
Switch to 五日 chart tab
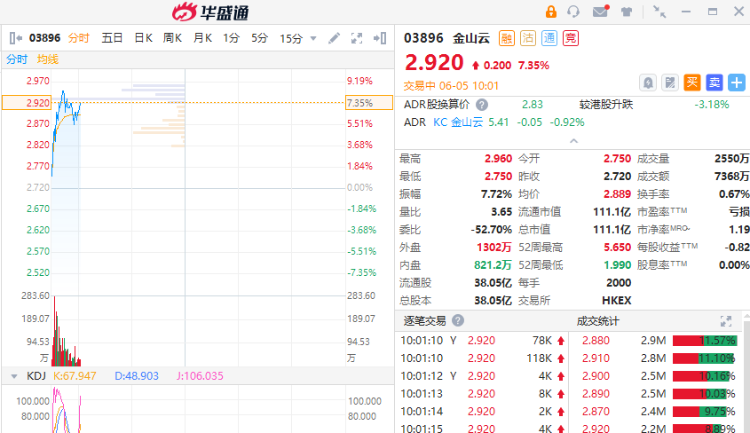coord(112,38)
